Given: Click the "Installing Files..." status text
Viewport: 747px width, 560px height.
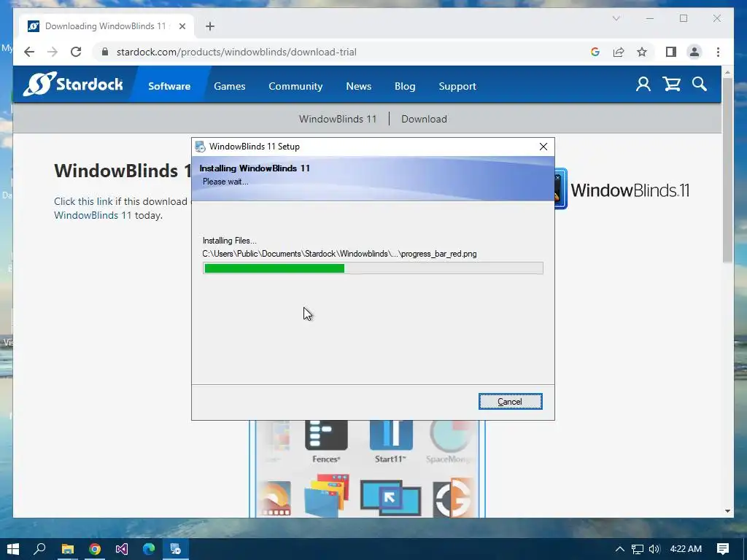Looking at the screenshot, I should tap(230, 241).
